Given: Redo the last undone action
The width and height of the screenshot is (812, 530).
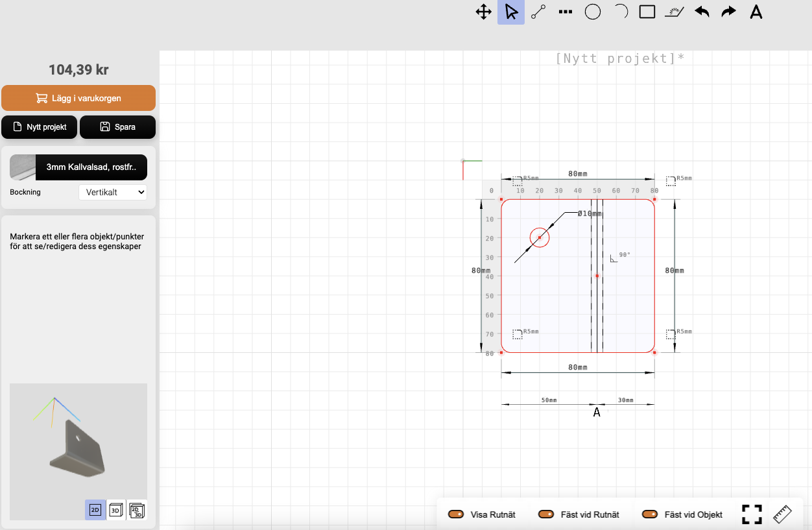Looking at the screenshot, I should point(729,12).
